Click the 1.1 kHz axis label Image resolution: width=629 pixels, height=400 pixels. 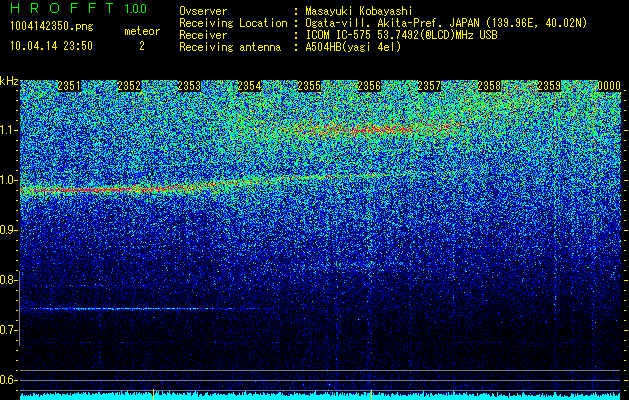pos(9,130)
